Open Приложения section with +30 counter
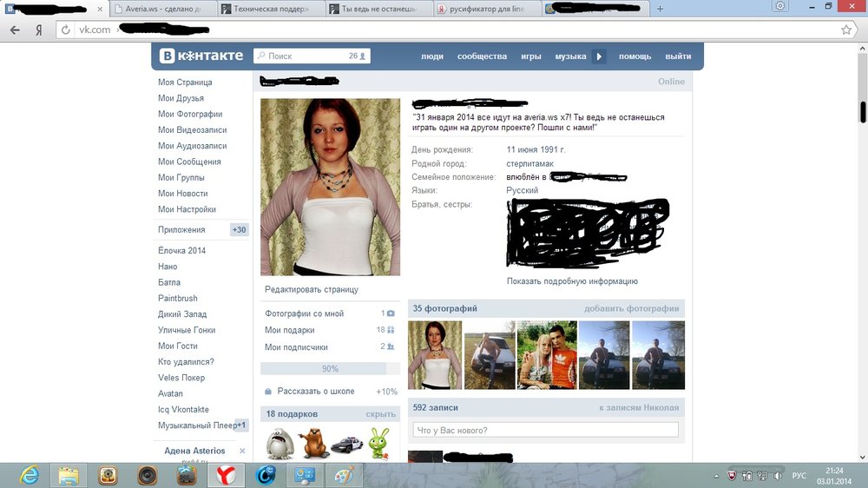 (182, 230)
